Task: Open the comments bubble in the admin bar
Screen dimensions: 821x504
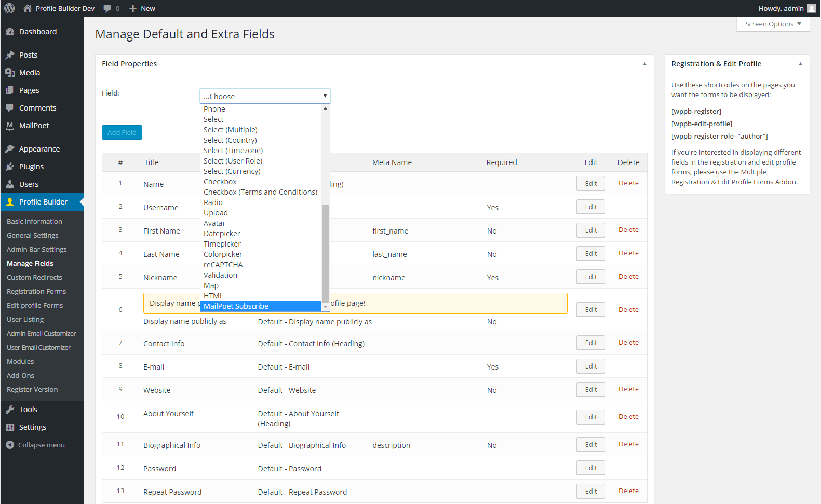Action: coord(107,8)
